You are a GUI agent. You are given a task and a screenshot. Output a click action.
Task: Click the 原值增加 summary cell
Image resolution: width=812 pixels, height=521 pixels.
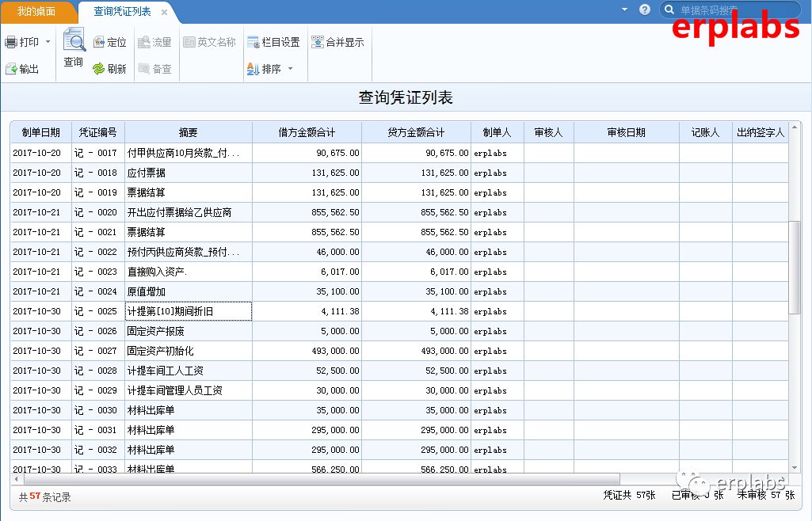point(188,291)
